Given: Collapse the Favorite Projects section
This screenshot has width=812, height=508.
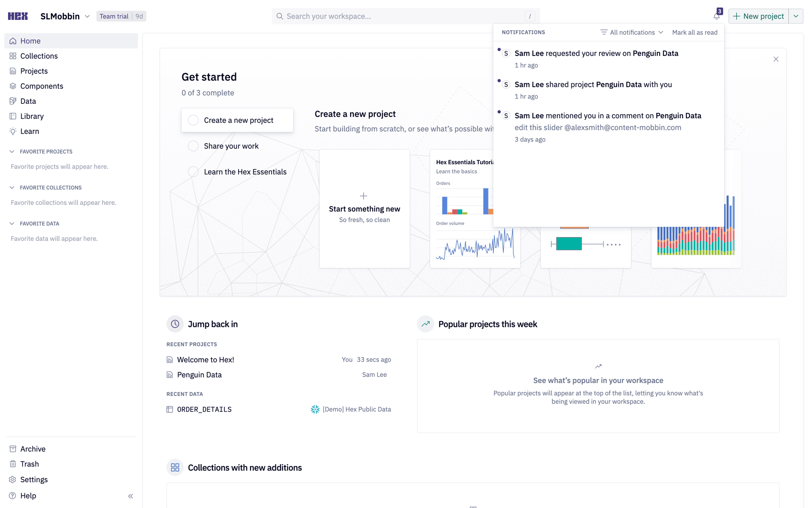Looking at the screenshot, I should click(x=12, y=152).
